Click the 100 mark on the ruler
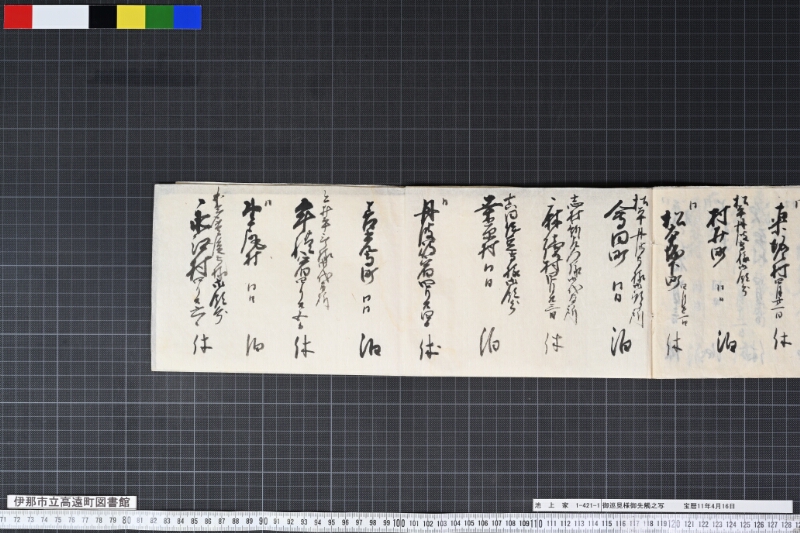Screen dimensions: 800x533 tap(399, 523)
